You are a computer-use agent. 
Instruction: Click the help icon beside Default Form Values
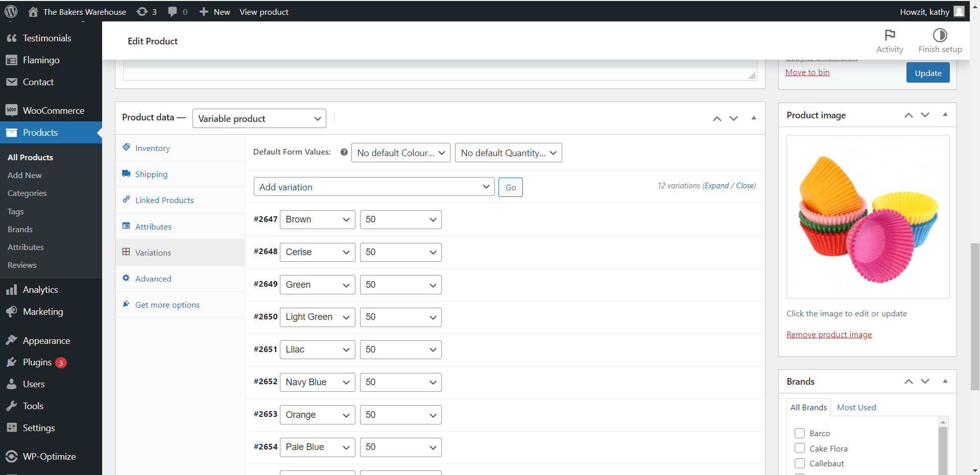[344, 152]
